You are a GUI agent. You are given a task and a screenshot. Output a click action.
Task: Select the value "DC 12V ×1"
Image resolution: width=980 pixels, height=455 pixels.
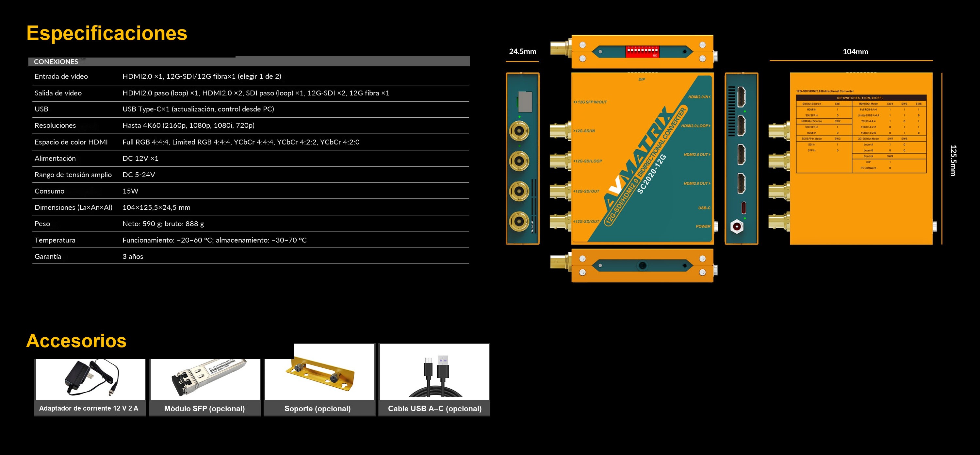(x=140, y=159)
